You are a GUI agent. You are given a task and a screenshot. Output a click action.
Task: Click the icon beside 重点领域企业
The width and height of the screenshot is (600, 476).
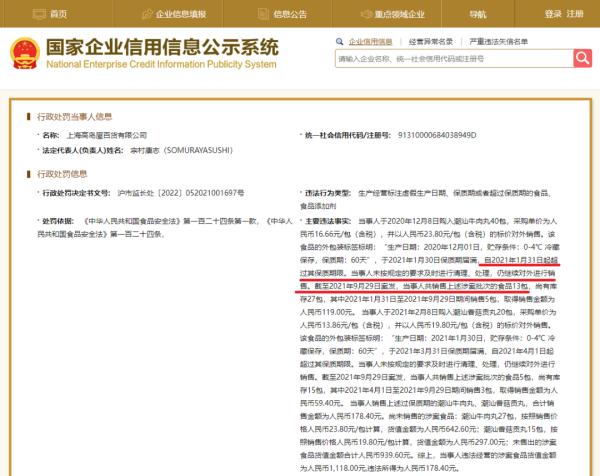click(x=367, y=14)
